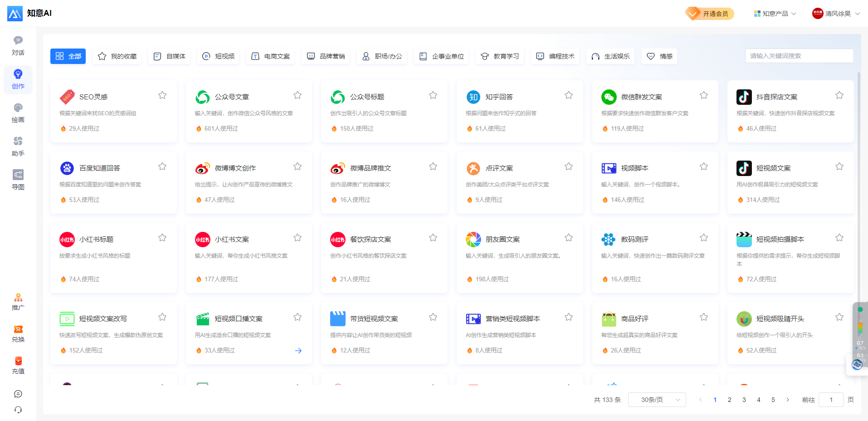Screen dimensions: 868x421
Task: Open the 对话 section in the sidebar
Action: [x=18, y=45]
